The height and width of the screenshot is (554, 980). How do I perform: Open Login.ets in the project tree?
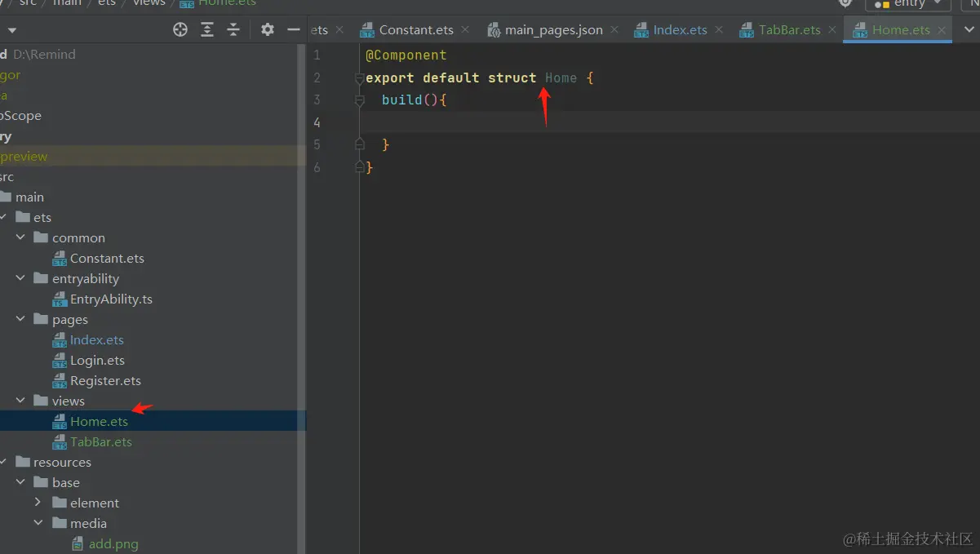(97, 361)
